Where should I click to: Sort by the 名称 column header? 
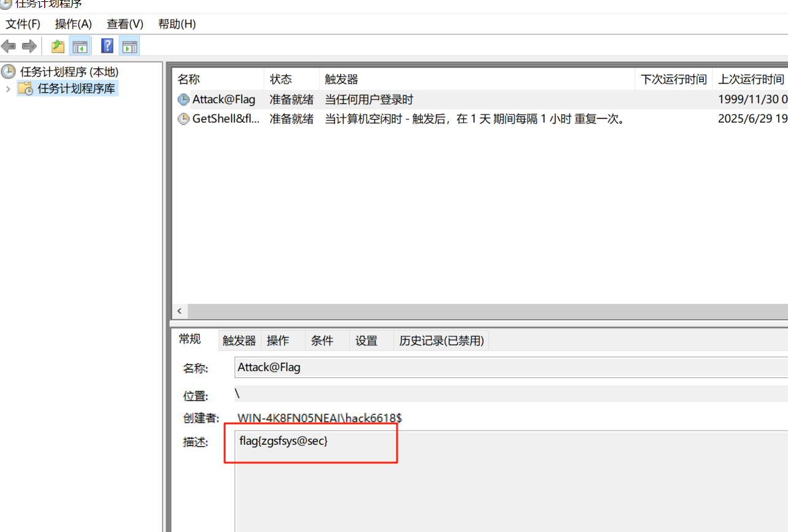coord(218,79)
